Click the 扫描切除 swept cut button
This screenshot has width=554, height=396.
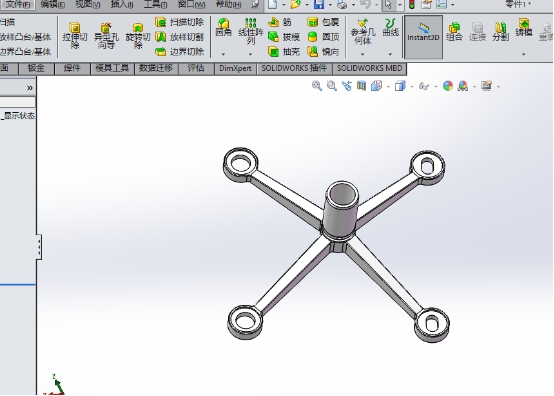click(180, 22)
